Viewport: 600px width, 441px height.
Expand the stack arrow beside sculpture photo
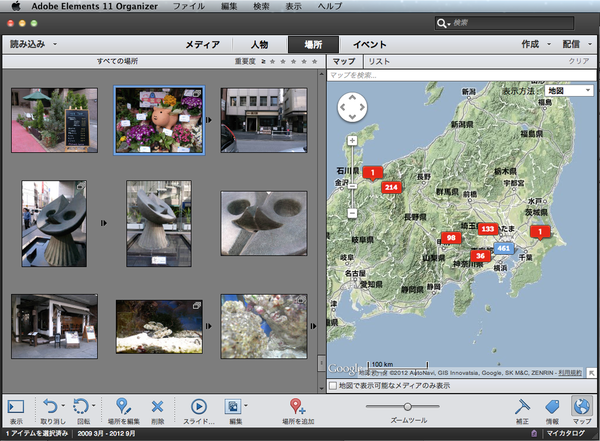tap(104, 223)
